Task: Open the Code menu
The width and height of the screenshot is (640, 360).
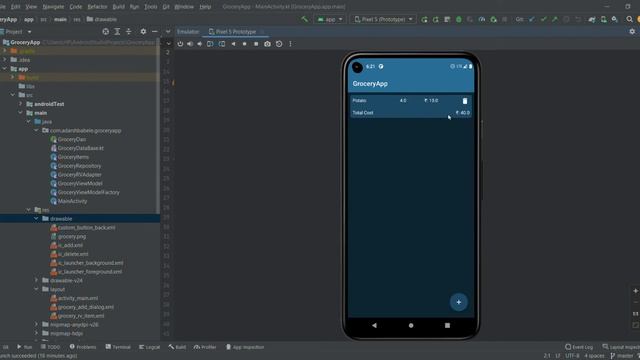Action: point(76,7)
